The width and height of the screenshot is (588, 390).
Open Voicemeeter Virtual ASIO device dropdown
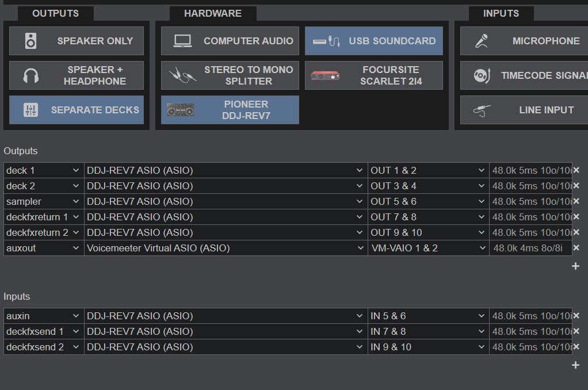click(x=226, y=248)
